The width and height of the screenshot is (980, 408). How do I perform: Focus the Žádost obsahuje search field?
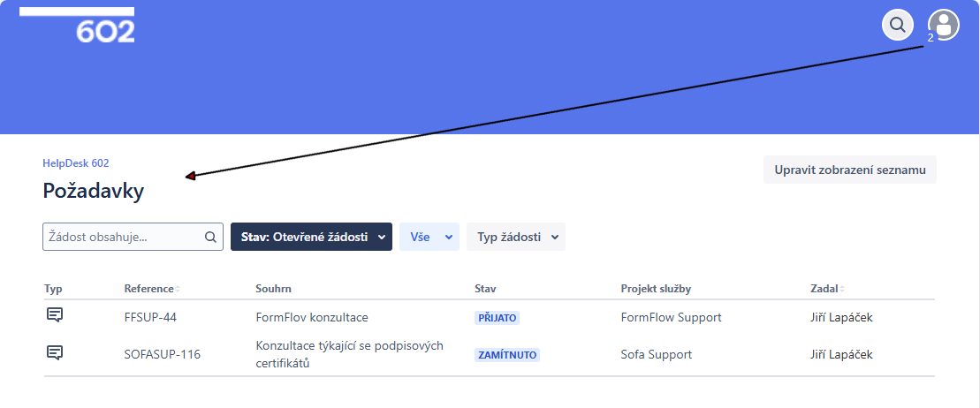[x=122, y=237]
